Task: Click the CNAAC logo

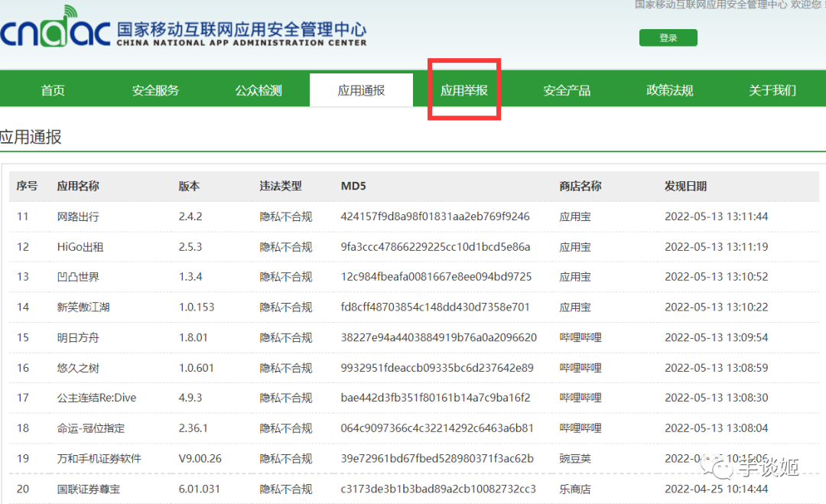Action: [x=184, y=26]
